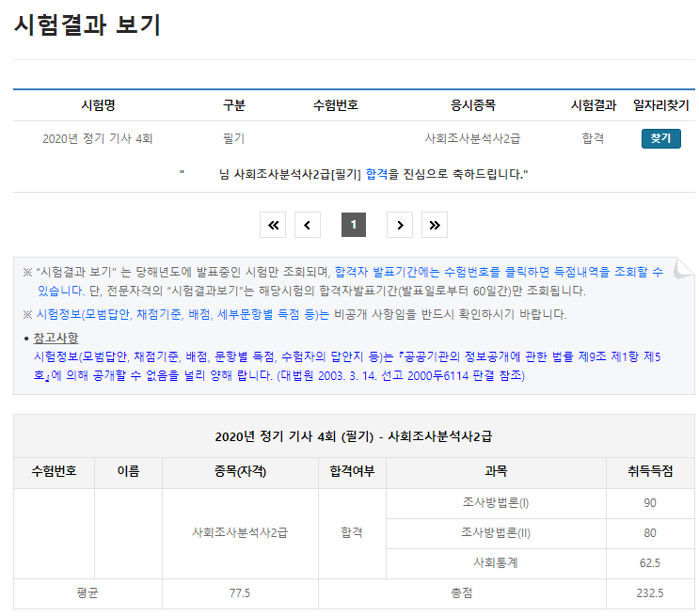
Task: Click the 평균 label cell
Action: (x=87, y=593)
